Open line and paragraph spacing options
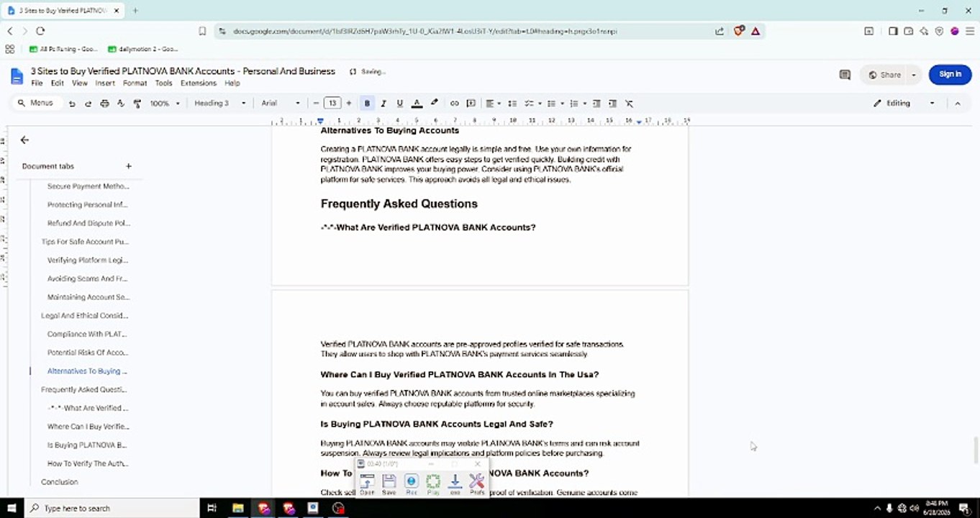This screenshot has width=980, height=518. [x=512, y=104]
